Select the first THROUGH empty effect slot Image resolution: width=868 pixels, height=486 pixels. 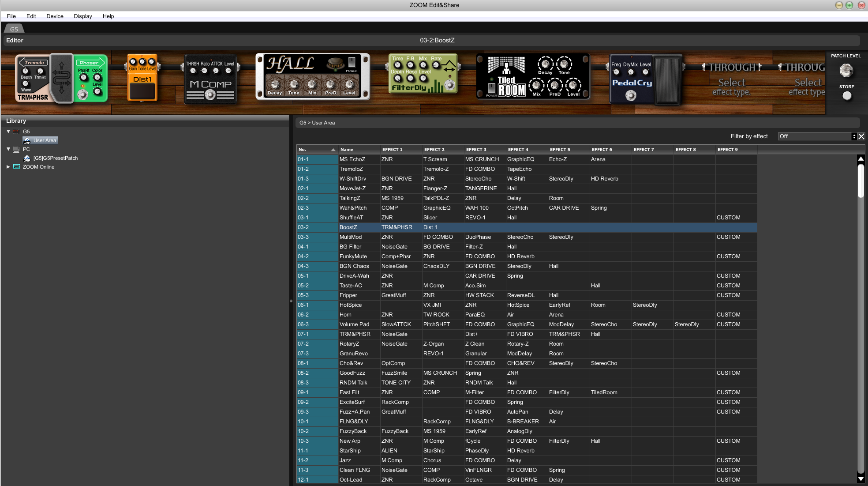[732, 79]
